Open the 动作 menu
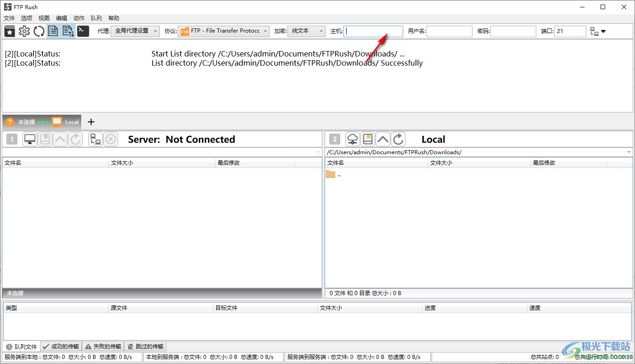Screen dimensions: 635x364 [x=79, y=18]
